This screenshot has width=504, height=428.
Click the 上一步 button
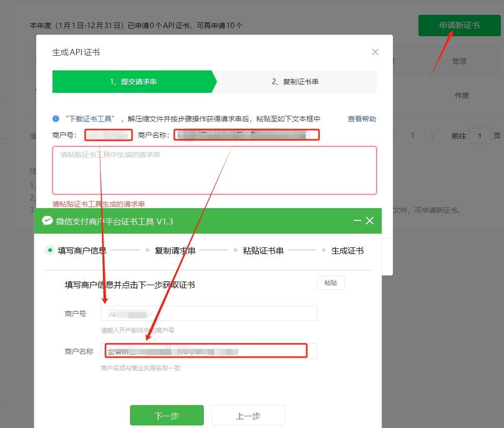248,415
